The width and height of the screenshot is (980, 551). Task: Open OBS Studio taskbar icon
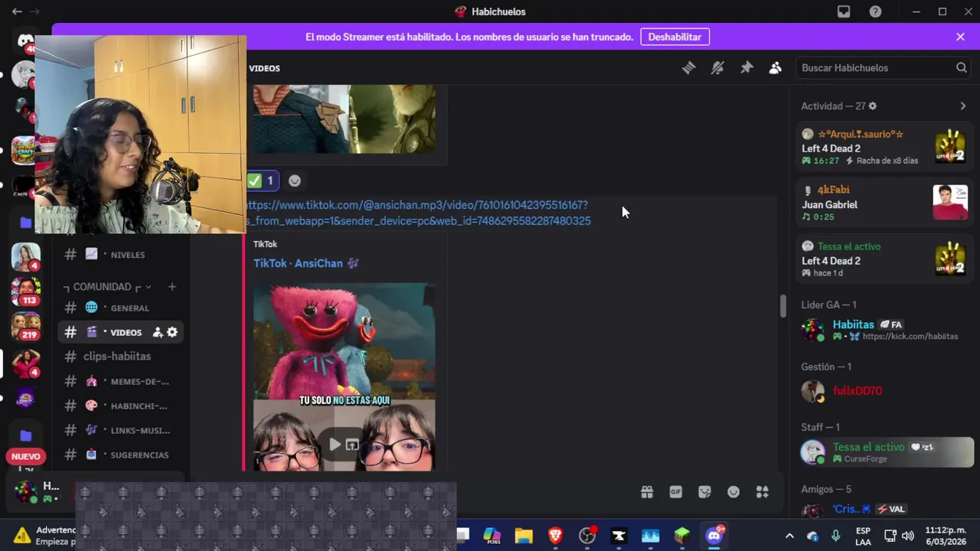(x=587, y=536)
